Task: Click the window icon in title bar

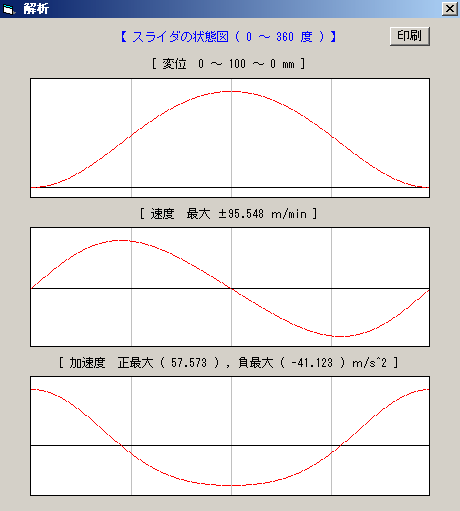Action: tap(8, 9)
